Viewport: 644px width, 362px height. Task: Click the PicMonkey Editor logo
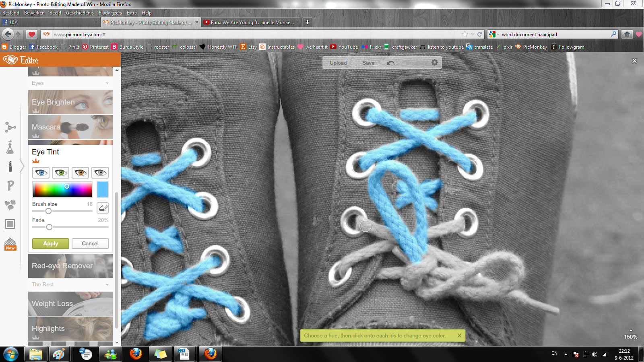[x=21, y=60]
